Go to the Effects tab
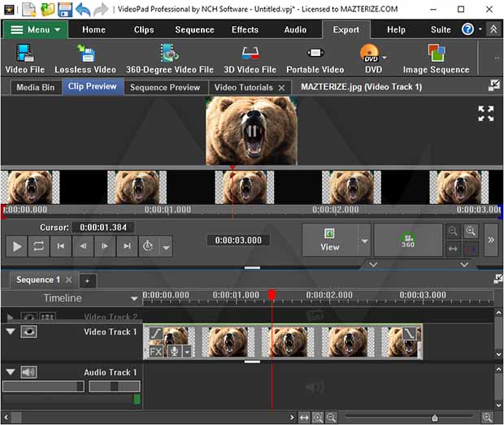 click(x=245, y=29)
